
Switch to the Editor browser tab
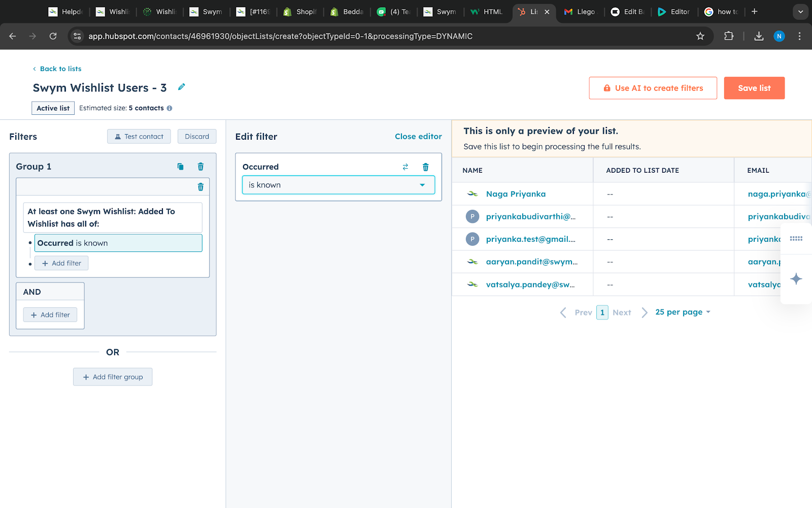[x=674, y=12]
